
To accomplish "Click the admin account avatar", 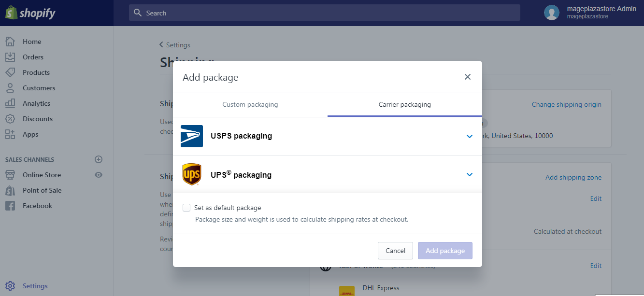I will [552, 13].
